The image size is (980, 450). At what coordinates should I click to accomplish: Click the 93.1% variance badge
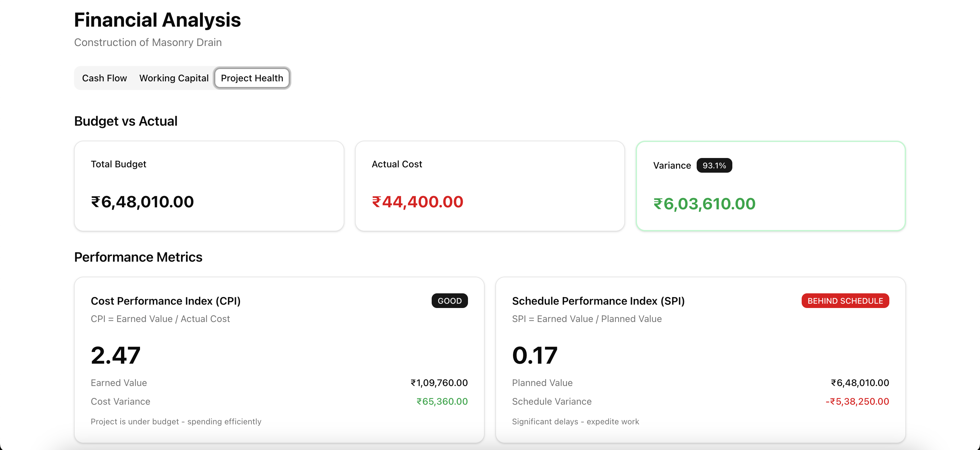pos(714,165)
